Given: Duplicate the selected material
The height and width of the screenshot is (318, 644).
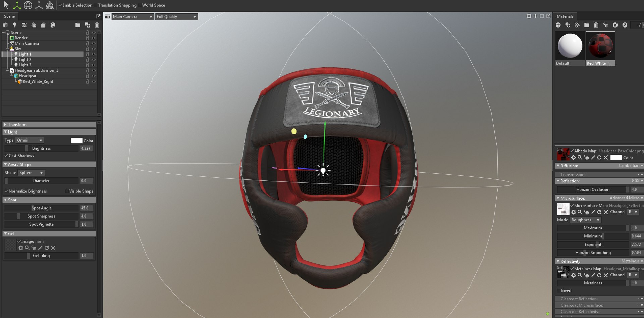Looking at the screenshot, I should pos(568,25).
